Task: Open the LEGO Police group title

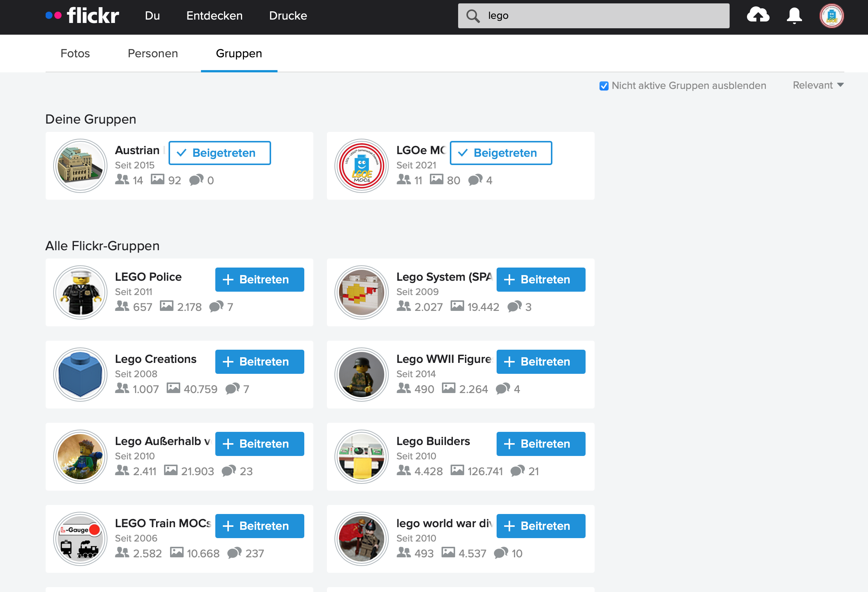Action: coord(148,277)
